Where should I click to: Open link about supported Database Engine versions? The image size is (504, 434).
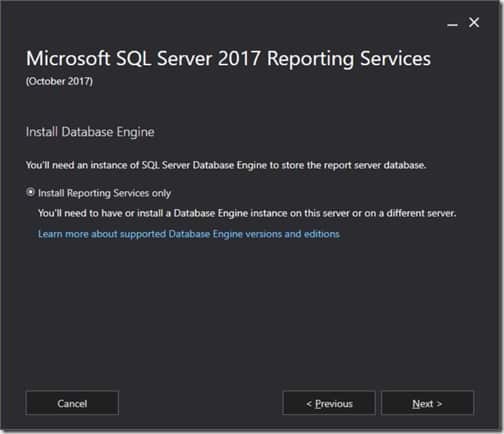[x=189, y=234]
